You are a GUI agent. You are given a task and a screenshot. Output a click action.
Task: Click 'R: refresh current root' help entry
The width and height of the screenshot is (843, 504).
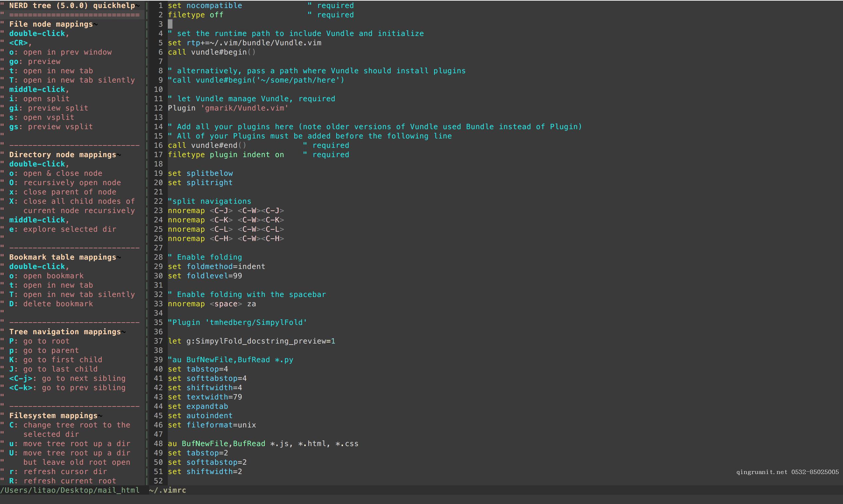pos(63,481)
